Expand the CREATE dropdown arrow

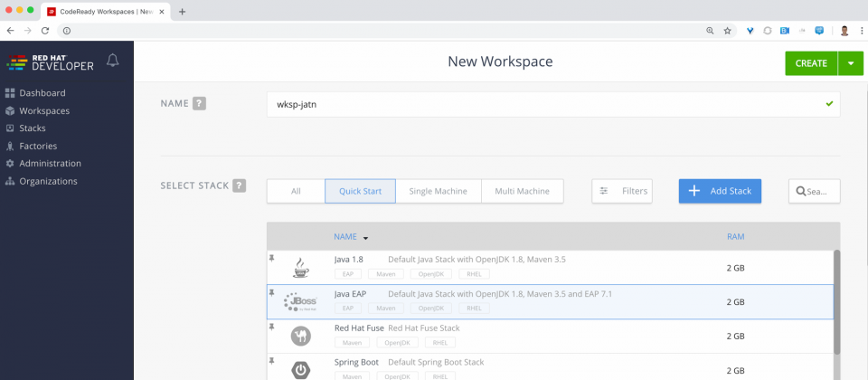point(851,63)
